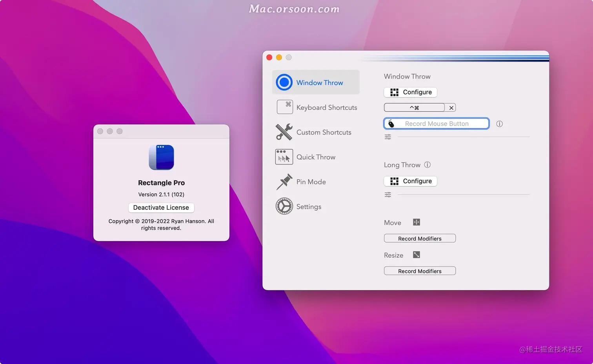Close the Rectangle Pro preferences window
This screenshot has width=593, height=364.
(x=269, y=57)
